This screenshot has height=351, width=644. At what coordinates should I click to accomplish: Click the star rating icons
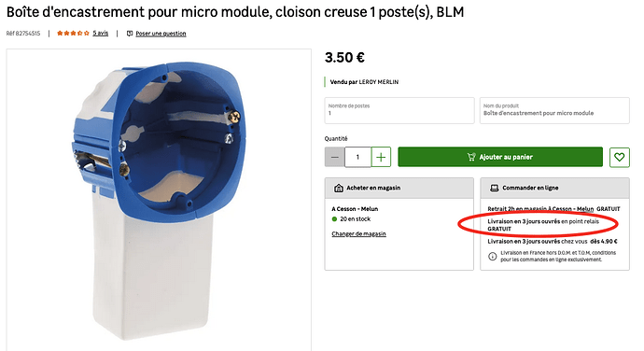pyautogui.click(x=73, y=34)
